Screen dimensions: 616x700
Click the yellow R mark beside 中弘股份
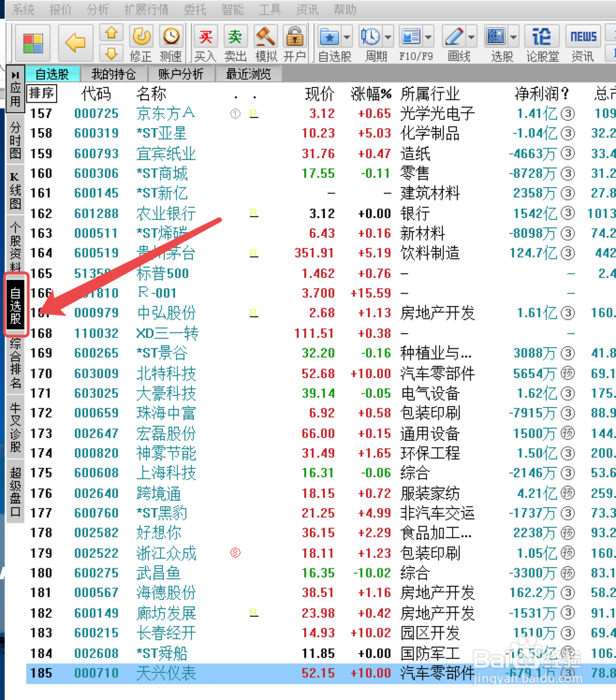254,313
